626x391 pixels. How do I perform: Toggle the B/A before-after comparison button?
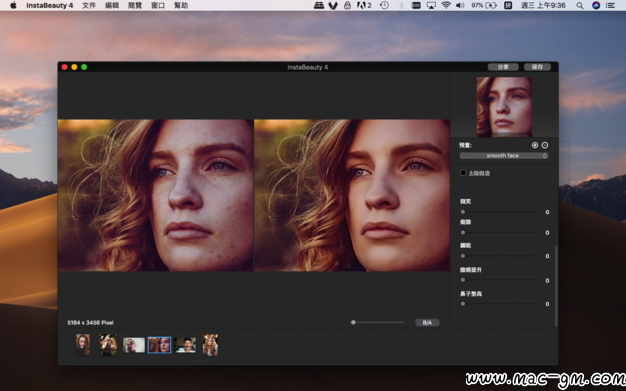click(x=427, y=323)
